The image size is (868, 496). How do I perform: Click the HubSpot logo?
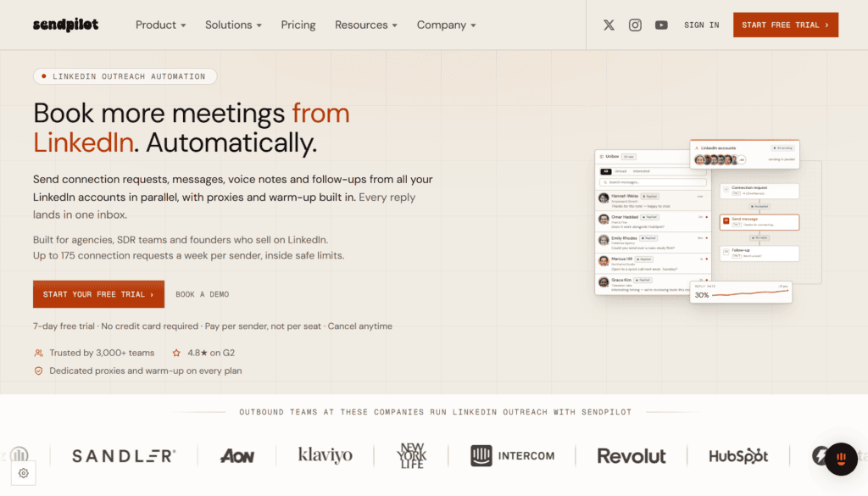[x=738, y=456]
